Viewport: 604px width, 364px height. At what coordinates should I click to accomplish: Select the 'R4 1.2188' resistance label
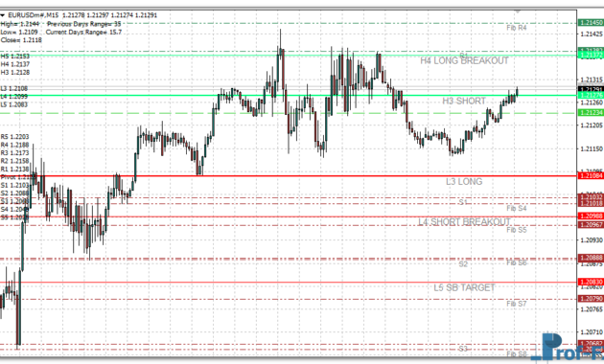(x=14, y=145)
